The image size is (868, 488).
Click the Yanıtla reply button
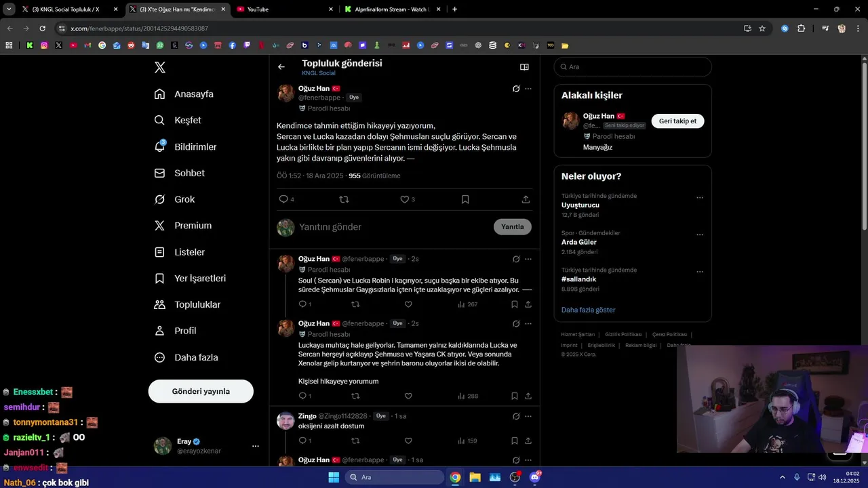[x=513, y=226]
